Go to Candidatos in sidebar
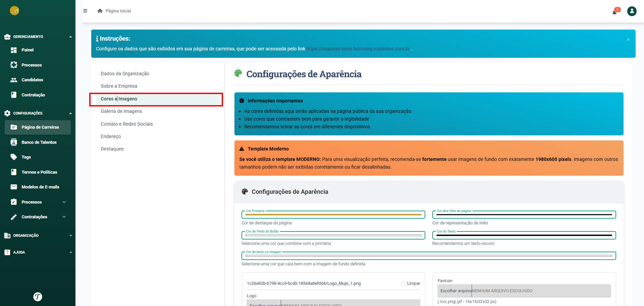 [x=32, y=80]
